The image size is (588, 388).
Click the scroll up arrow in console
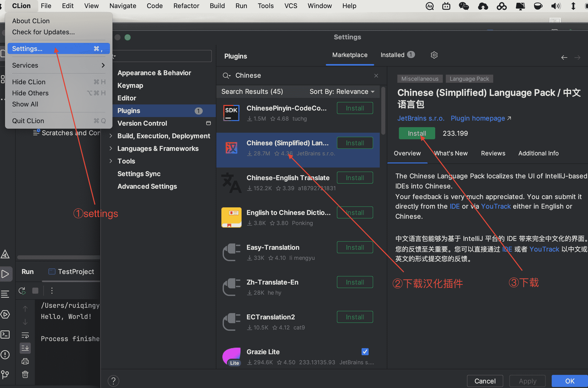[25, 309]
